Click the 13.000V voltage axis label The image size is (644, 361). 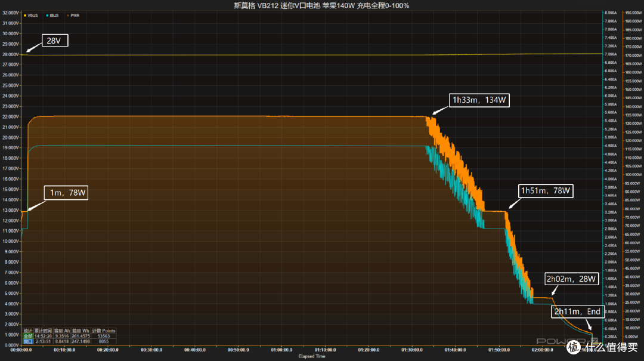tap(11, 210)
